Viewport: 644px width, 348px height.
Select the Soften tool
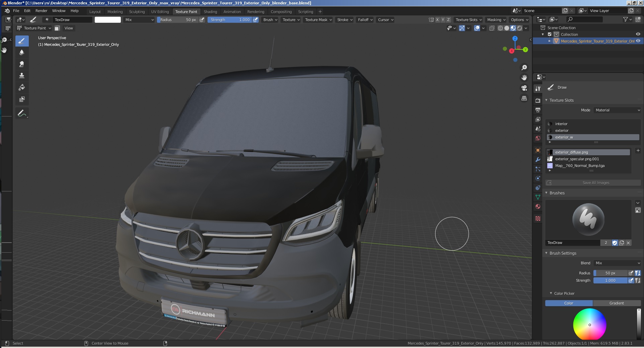22,52
